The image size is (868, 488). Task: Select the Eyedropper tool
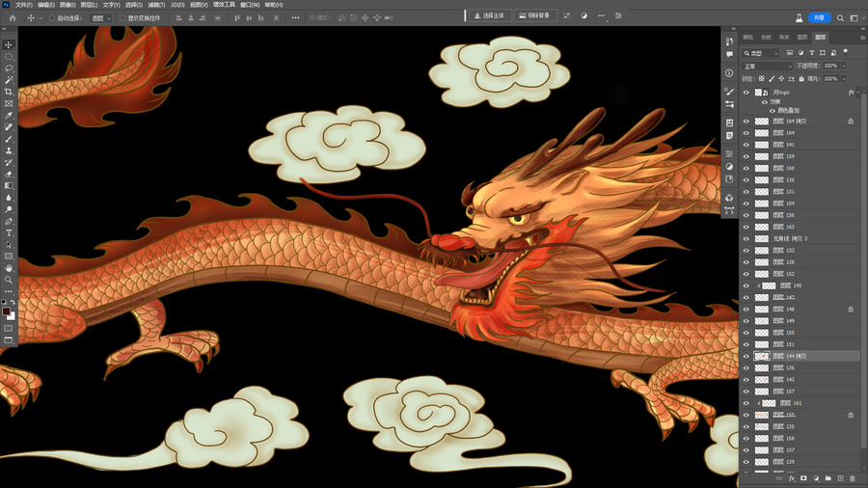pos(9,115)
